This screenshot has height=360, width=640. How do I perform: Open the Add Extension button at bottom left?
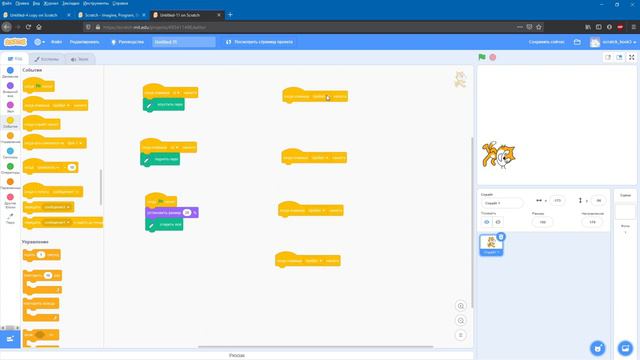point(10,339)
